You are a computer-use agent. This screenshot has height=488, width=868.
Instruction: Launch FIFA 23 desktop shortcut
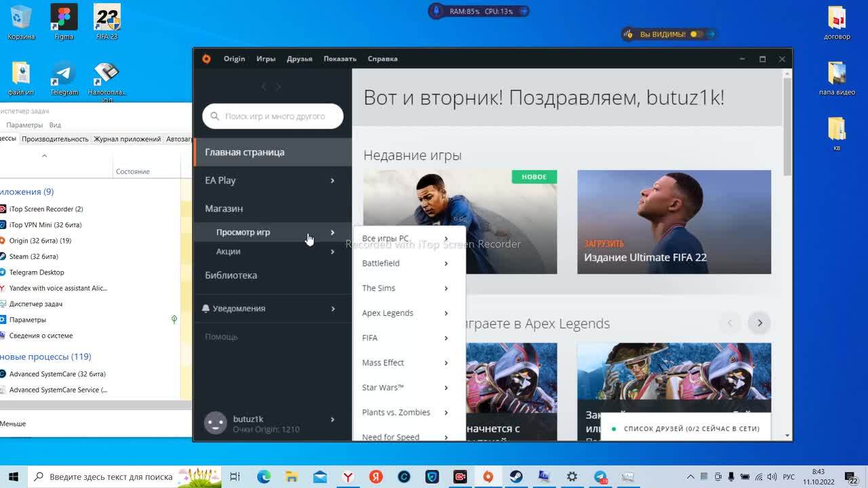coord(107,22)
